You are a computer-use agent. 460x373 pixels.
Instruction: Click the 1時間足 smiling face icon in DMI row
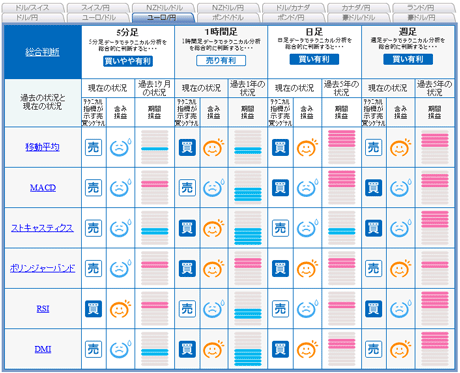(214, 349)
